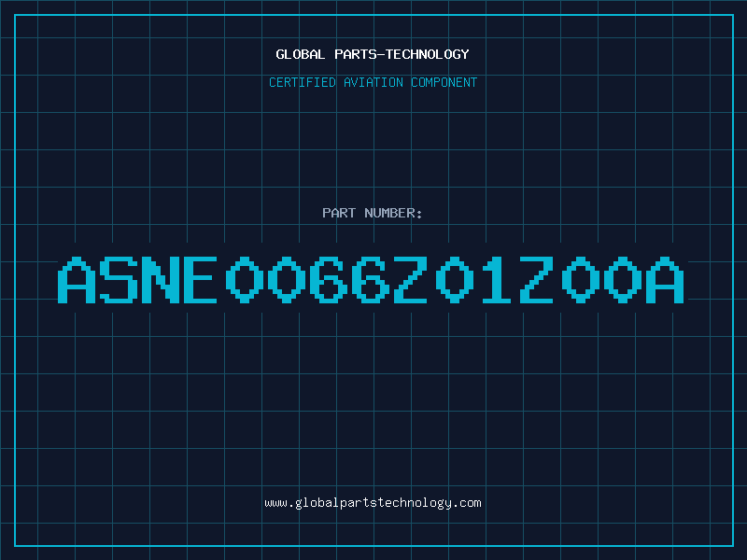The image size is (747, 560).
Task: Click the GLOBAL PARTS-TECHNOLOGY heading
Action: (x=373, y=54)
